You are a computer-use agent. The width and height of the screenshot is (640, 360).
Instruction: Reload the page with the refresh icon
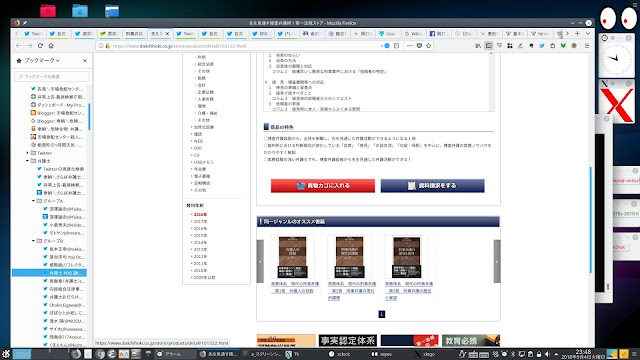(x=40, y=46)
